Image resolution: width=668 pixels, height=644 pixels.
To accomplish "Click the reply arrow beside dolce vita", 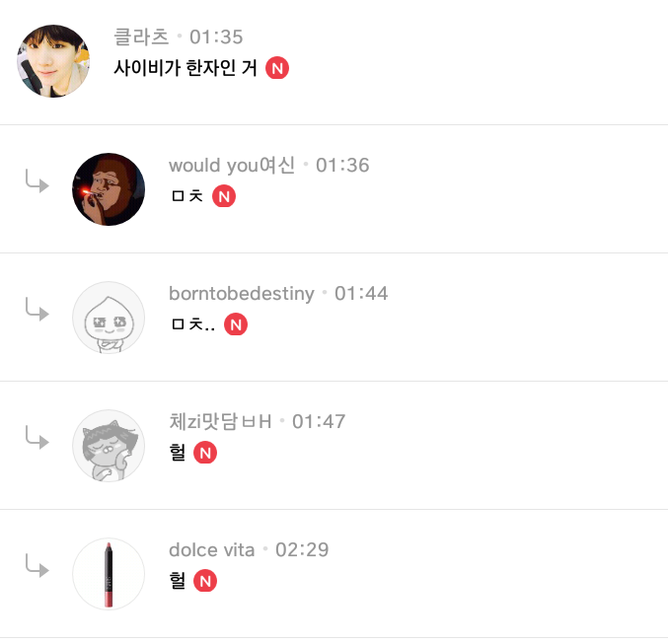I will [37, 566].
